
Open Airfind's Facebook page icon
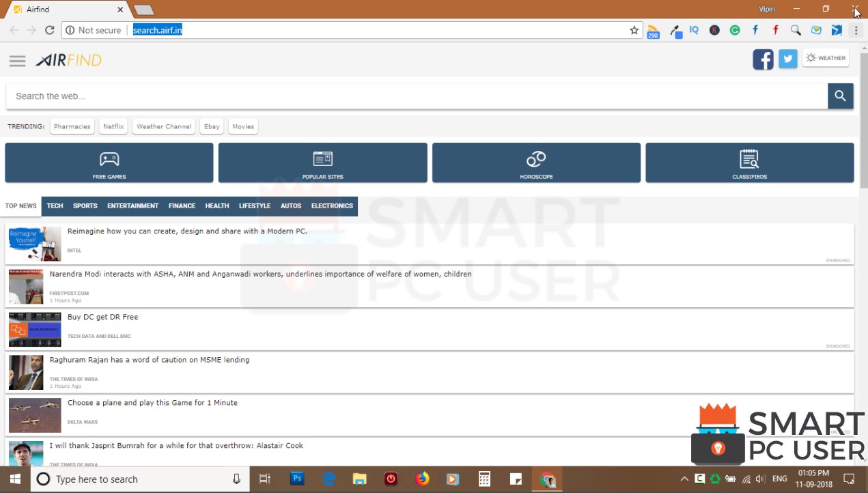point(763,59)
